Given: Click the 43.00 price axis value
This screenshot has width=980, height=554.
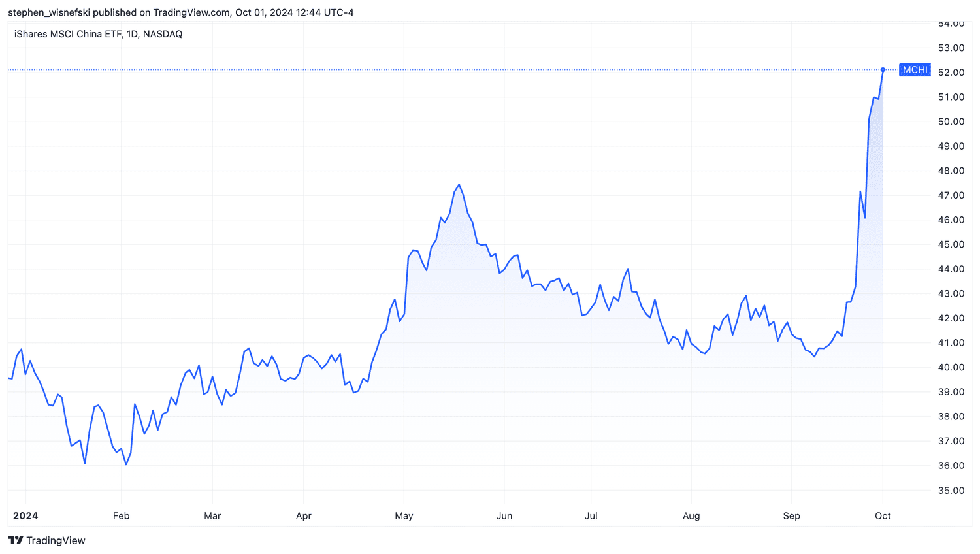Looking at the screenshot, I should (951, 293).
